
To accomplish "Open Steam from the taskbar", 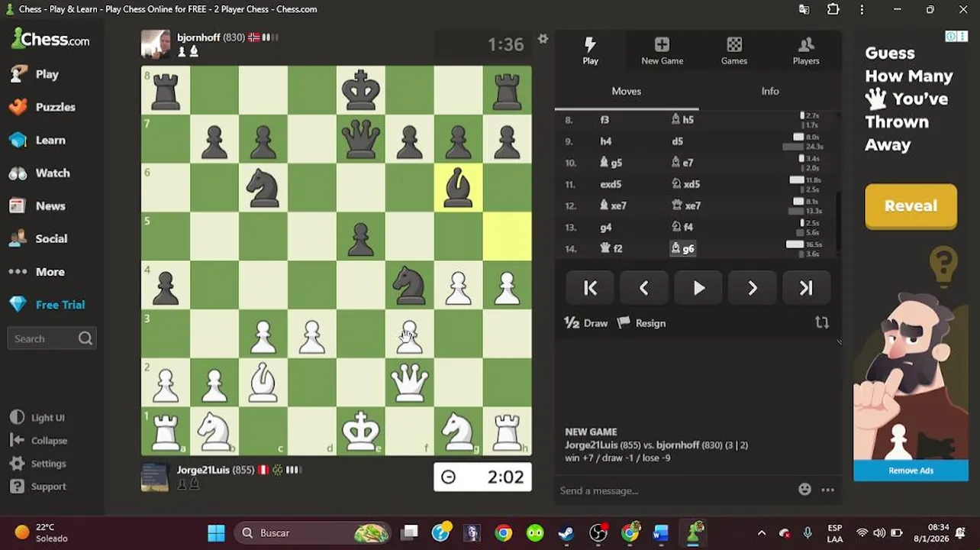I will tap(566, 532).
